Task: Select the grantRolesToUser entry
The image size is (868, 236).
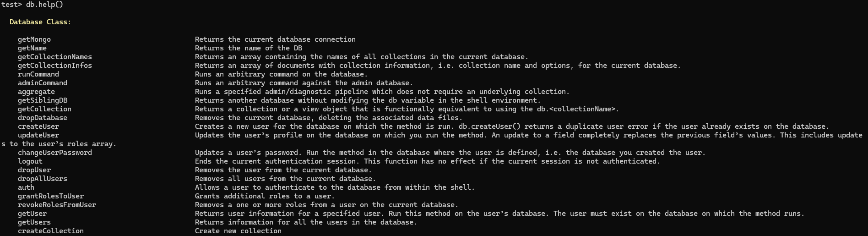Action: [51, 196]
